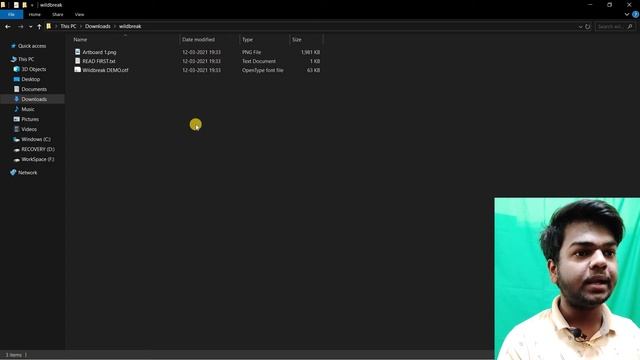Click the Network globe icon
Screen dimensions: 640x360
(13, 172)
